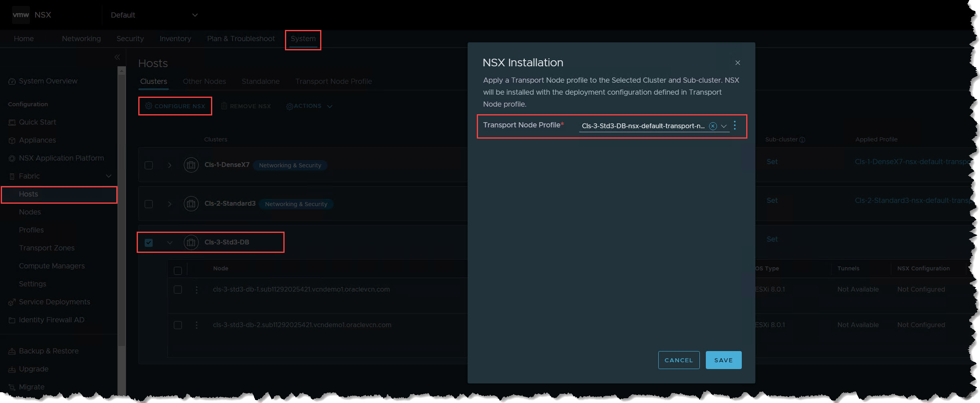Collapse the Cls-3-Std3-DB cluster row

point(170,243)
